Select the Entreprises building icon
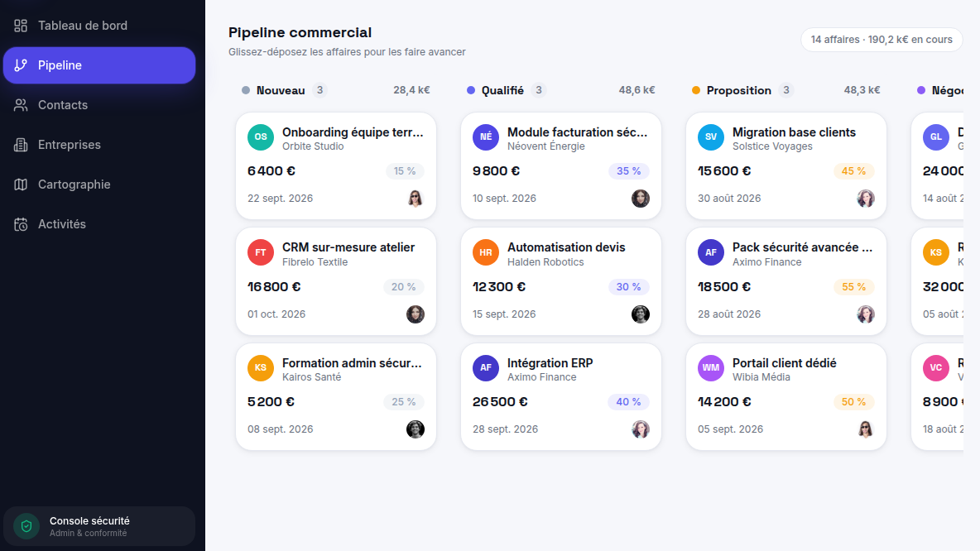Image resolution: width=980 pixels, height=551 pixels. (x=21, y=145)
